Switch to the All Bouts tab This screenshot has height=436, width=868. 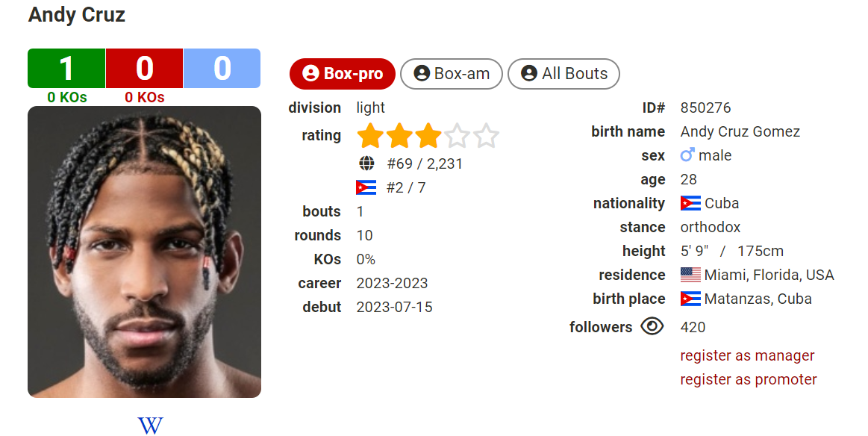(563, 74)
